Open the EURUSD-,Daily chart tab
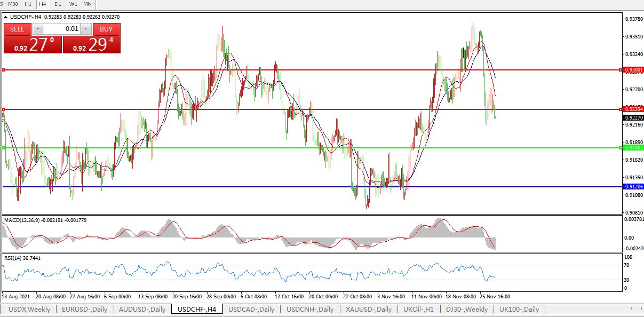Image resolution: width=644 pixels, height=317 pixels. (84, 310)
